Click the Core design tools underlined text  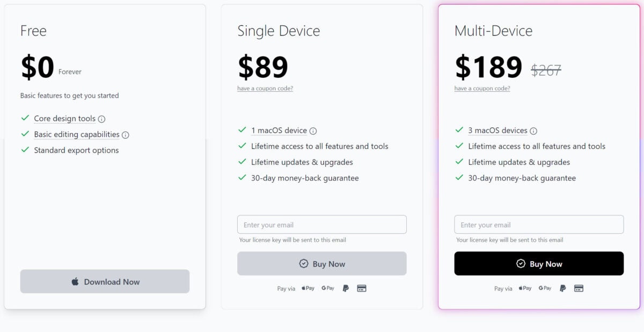pyautogui.click(x=64, y=119)
